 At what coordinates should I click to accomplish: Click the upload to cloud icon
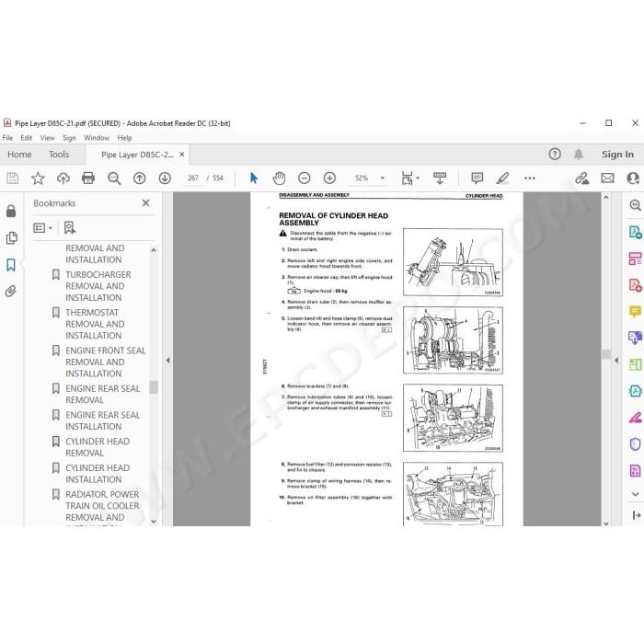63,178
